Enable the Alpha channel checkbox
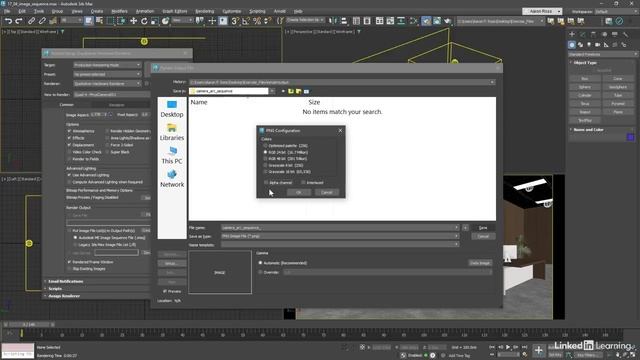This screenshot has height=360, width=640. [266, 182]
